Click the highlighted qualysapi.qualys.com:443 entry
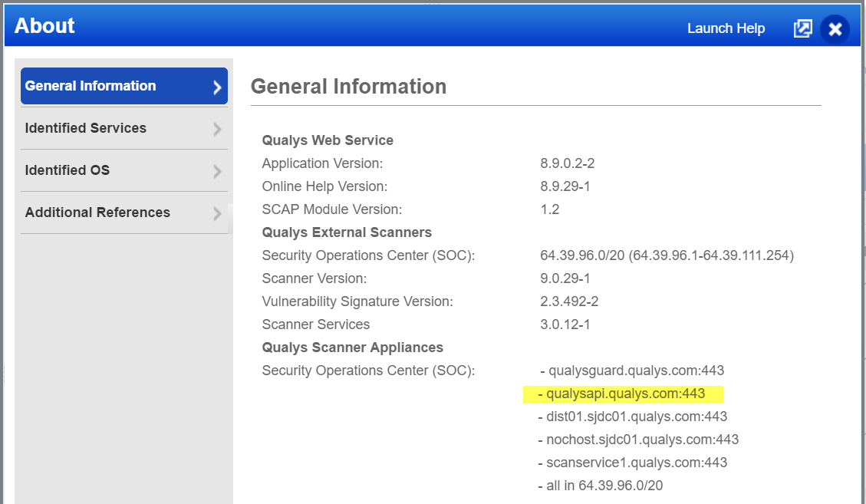Viewport: 866px width, 504px height. point(624,394)
